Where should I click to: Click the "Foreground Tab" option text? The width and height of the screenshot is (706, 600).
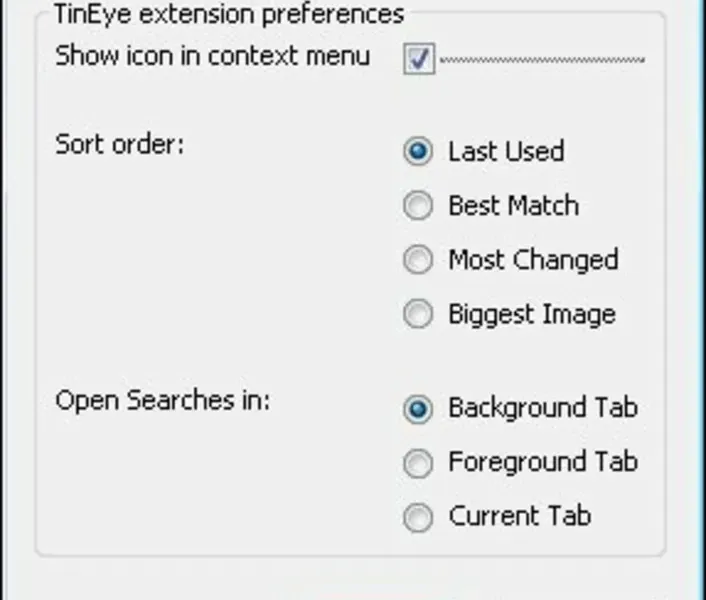pyautogui.click(x=542, y=462)
